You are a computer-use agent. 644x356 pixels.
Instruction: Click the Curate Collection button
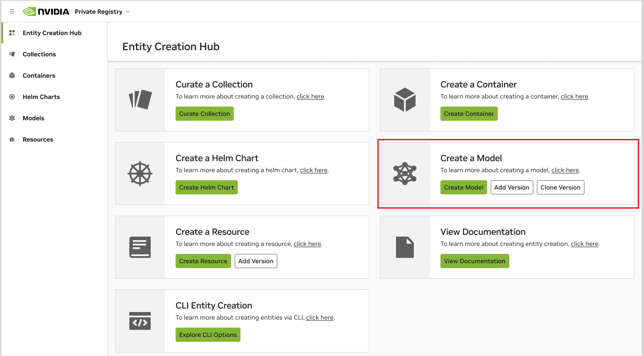204,114
